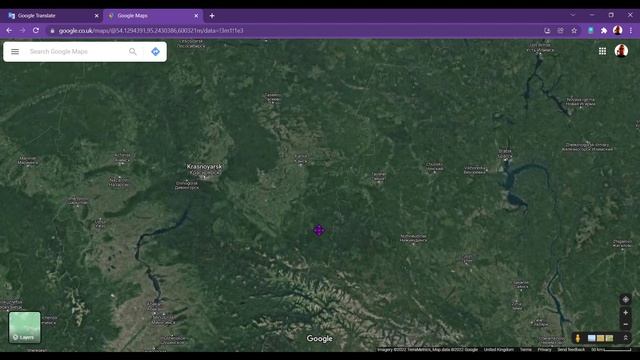640x360 pixels.
Task: Open the Privacy footer link
Action: pos(544,349)
